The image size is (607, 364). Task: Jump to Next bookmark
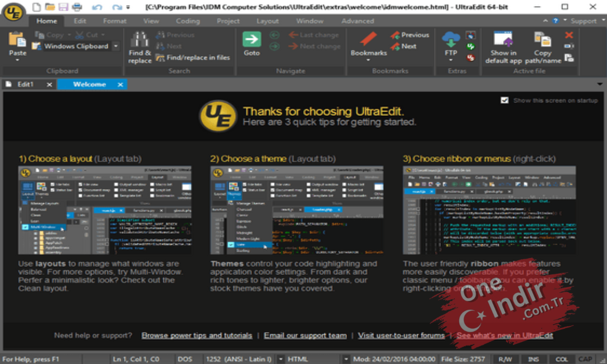(x=404, y=46)
